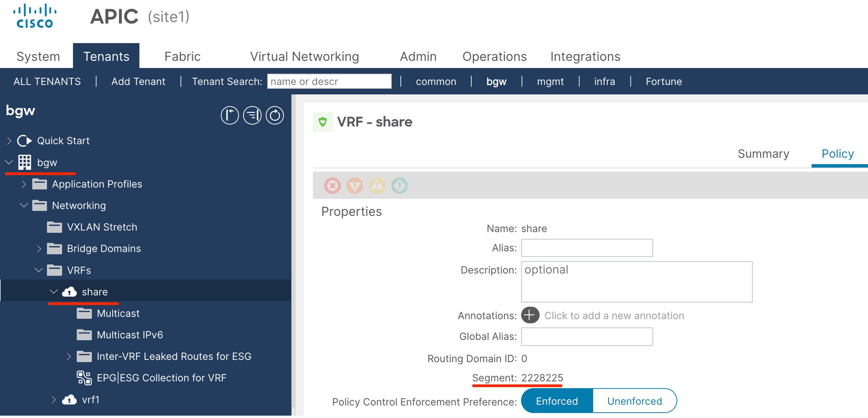The height and width of the screenshot is (418, 868).
Task: Select VXLAN Stretch tree label
Action: click(102, 227)
